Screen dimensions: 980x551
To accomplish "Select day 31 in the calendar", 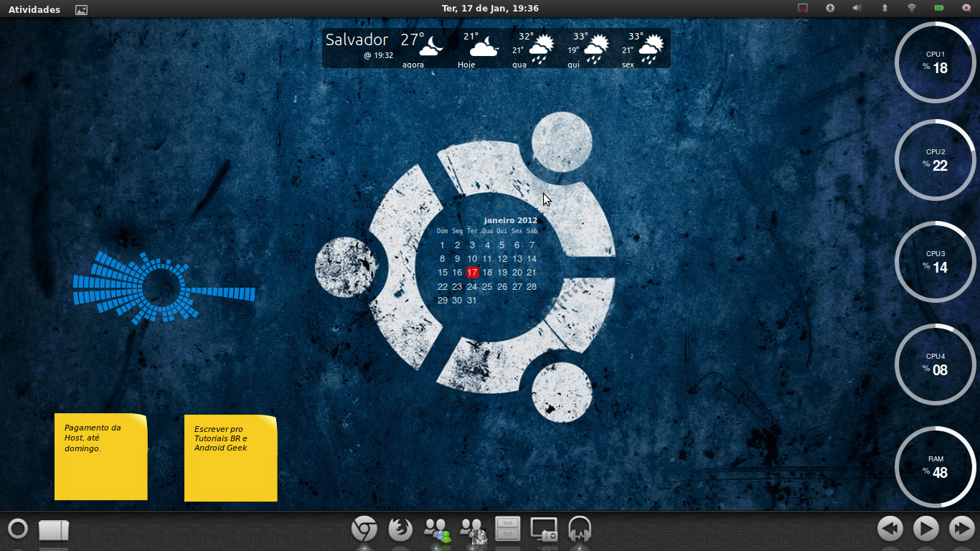I will point(472,301).
